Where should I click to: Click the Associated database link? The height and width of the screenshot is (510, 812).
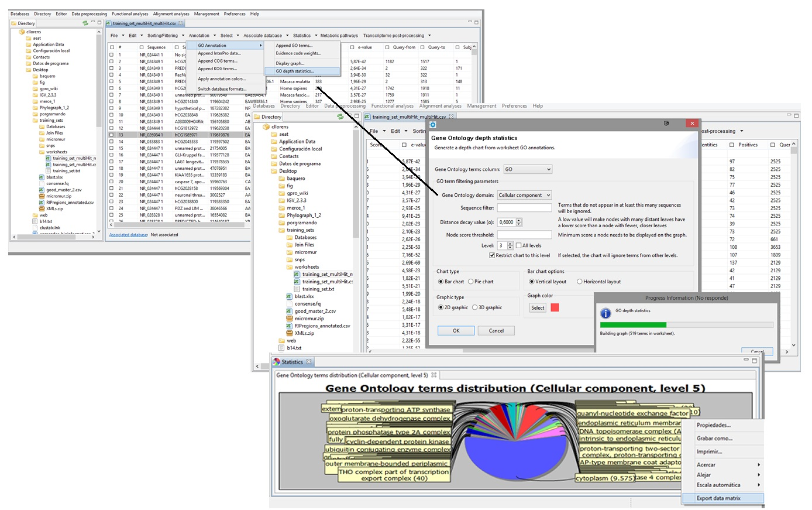pyautogui.click(x=128, y=235)
